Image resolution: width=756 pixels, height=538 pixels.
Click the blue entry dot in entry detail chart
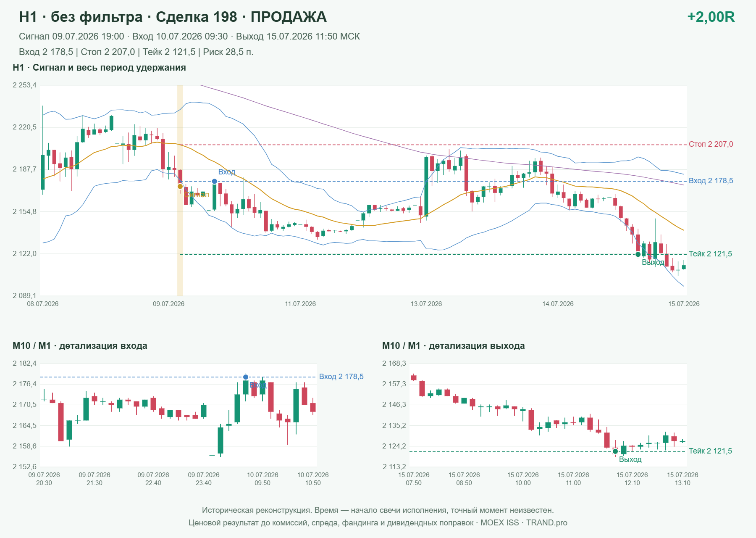click(x=246, y=377)
